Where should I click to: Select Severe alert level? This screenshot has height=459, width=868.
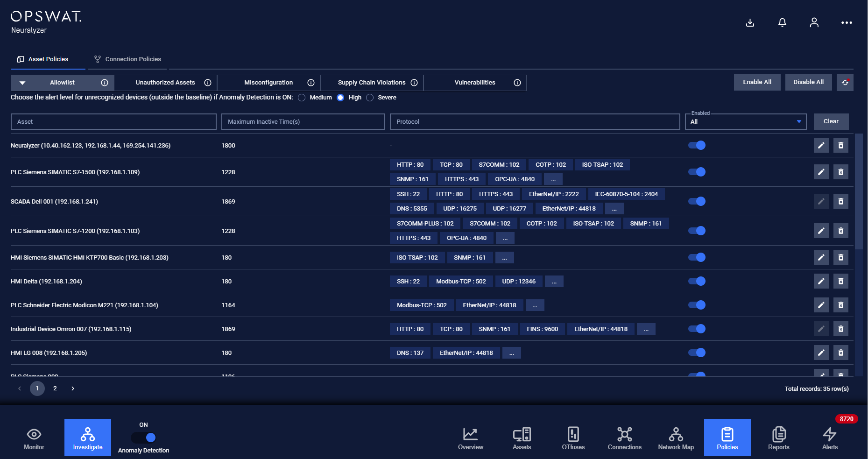point(370,98)
